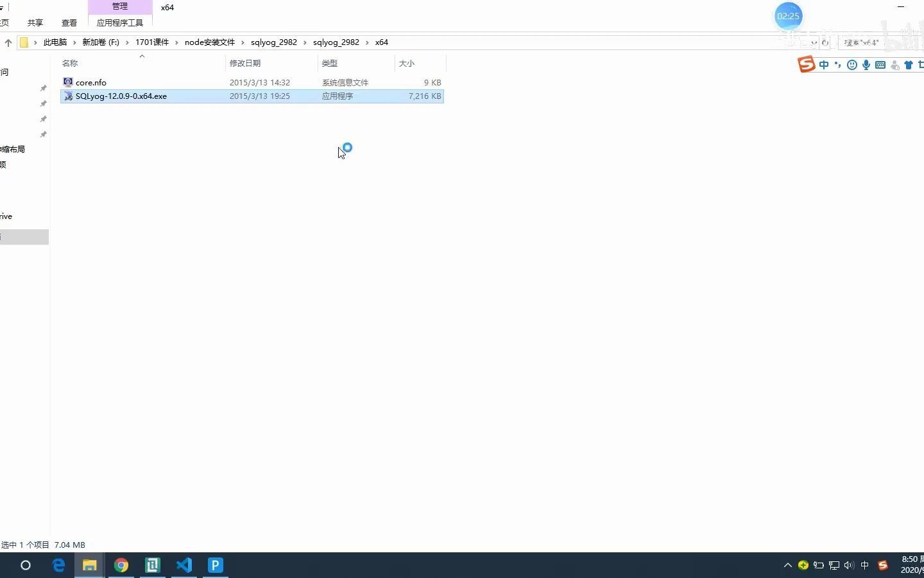The image size is (924, 578).
Task: Click the Sogou tray icon in taskbar
Action: (883, 565)
